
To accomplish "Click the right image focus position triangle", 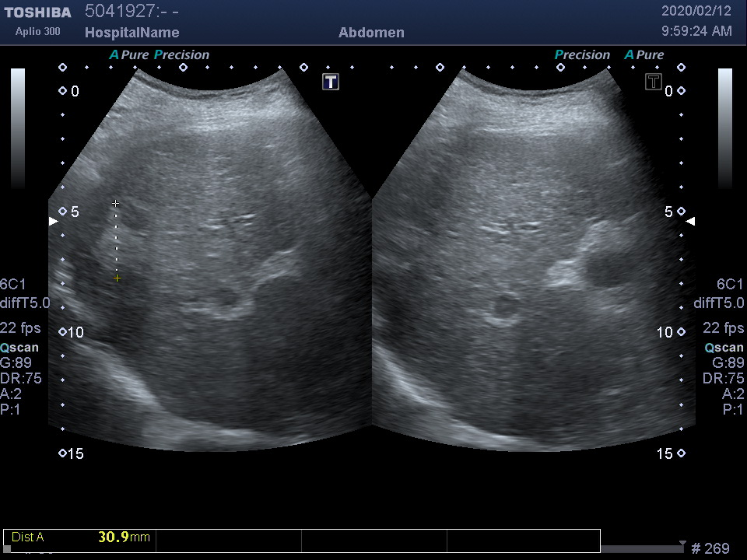I will pos(690,221).
